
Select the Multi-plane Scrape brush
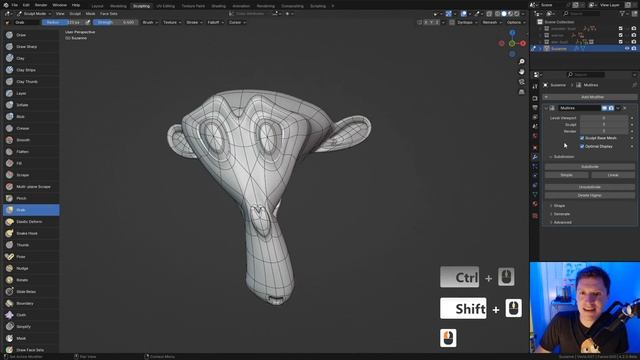(31, 187)
